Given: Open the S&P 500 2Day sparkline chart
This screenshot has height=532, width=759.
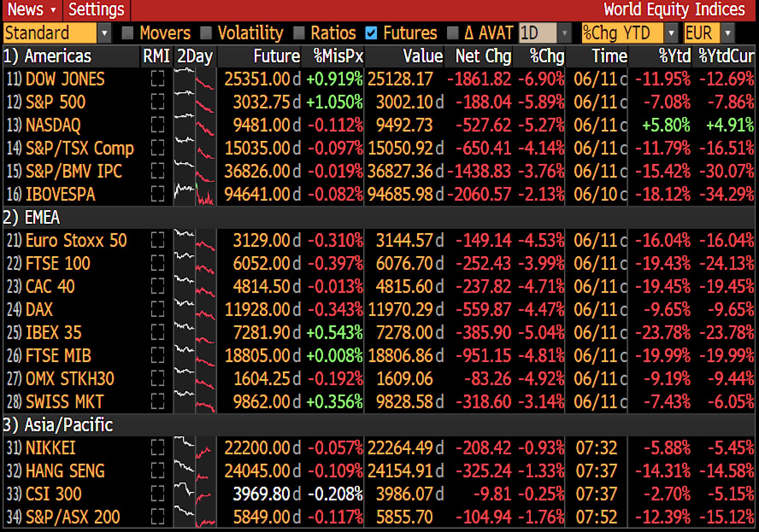Looking at the screenshot, I should (195, 102).
